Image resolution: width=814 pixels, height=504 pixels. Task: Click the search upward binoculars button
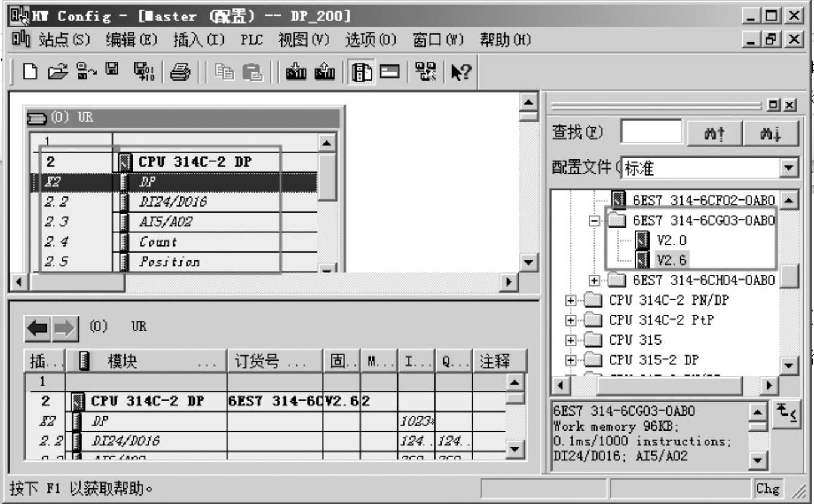click(x=714, y=133)
